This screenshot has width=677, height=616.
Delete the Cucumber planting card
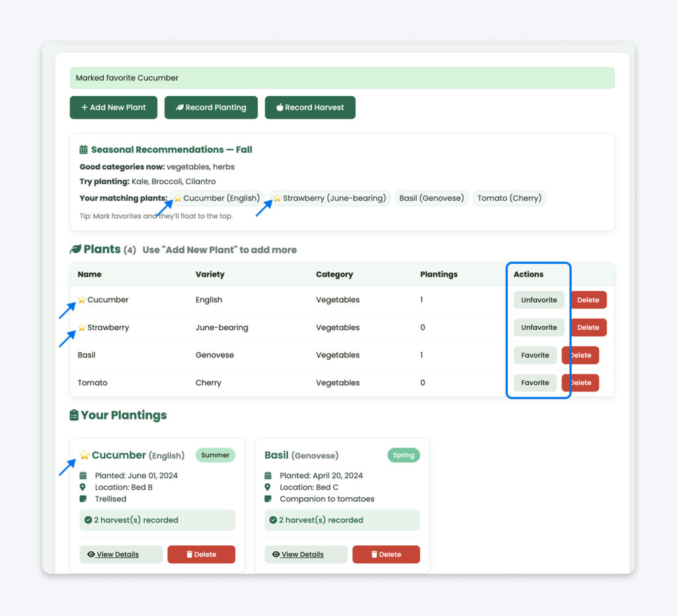pos(201,554)
